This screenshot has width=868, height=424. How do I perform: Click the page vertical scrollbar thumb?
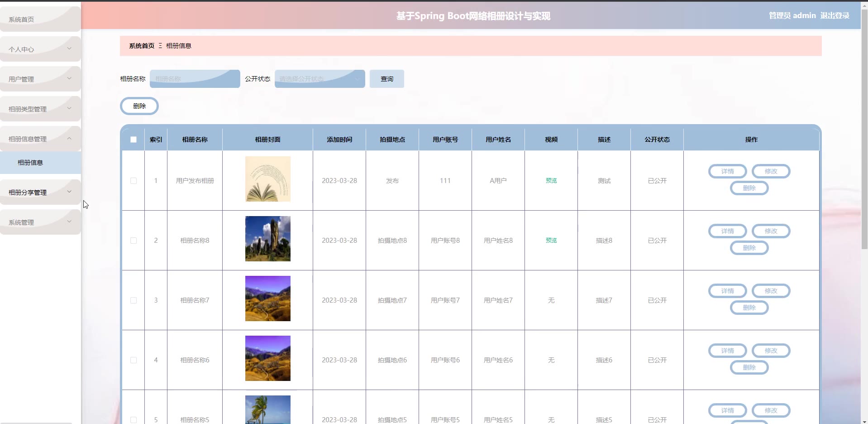[x=864, y=129]
